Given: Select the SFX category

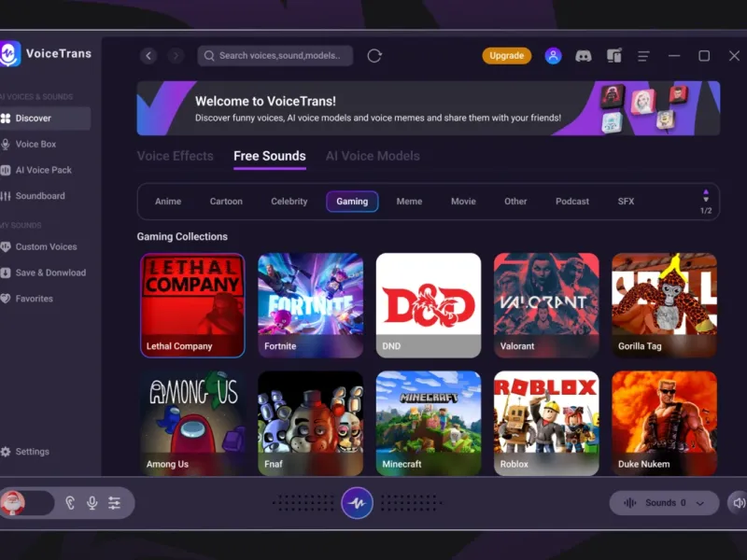Looking at the screenshot, I should pyautogui.click(x=626, y=202).
